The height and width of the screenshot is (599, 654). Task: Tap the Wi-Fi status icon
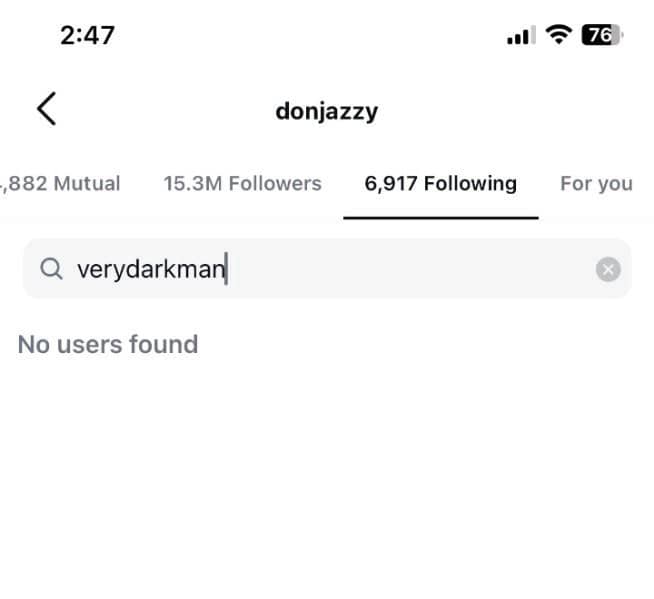tap(558, 35)
